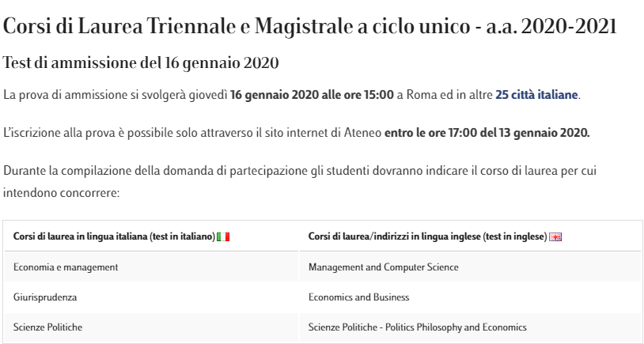
Task: Click the paragraph starting L'iscrizione alla prova
Action: (297, 133)
